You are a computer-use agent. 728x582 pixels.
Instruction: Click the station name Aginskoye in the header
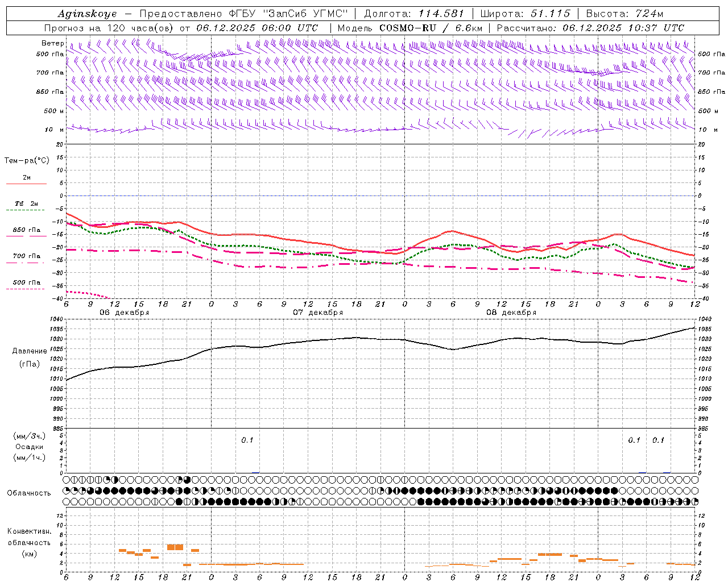tap(87, 14)
